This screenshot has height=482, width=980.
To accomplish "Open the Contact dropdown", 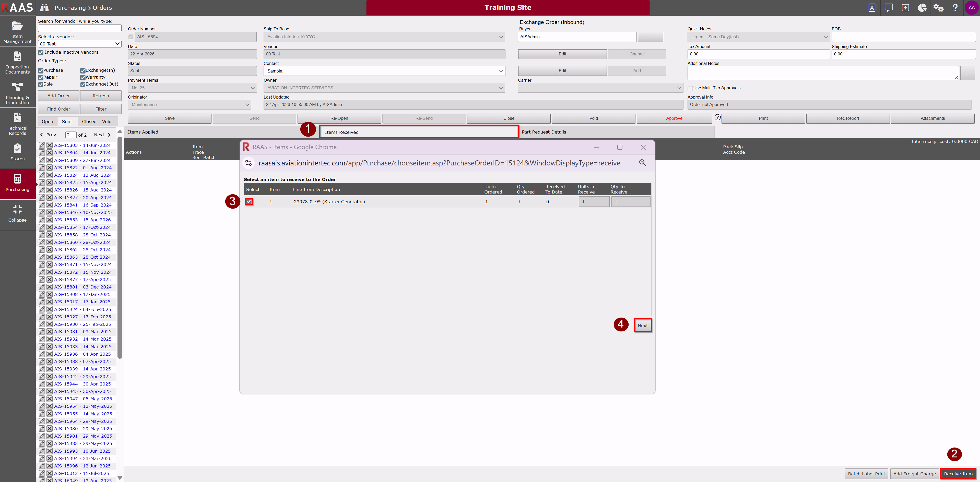I will pyautogui.click(x=384, y=71).
